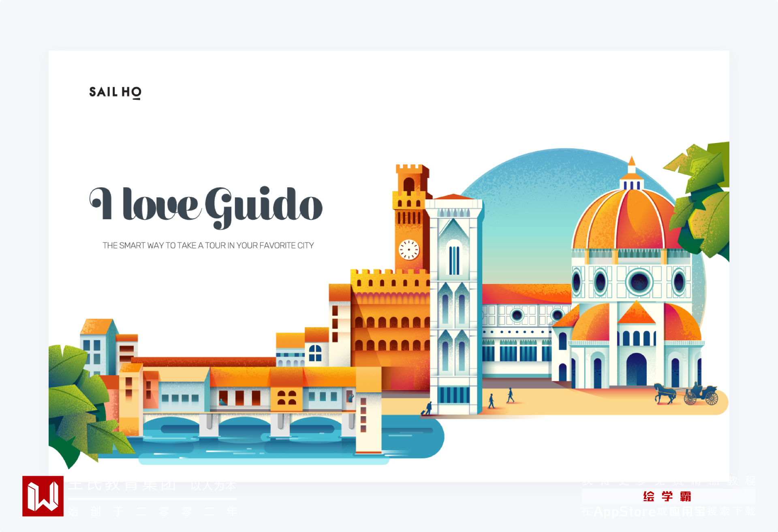Click the red W logo icon
The width and height of the screenshot is (778, 532).
click(43, 496)
